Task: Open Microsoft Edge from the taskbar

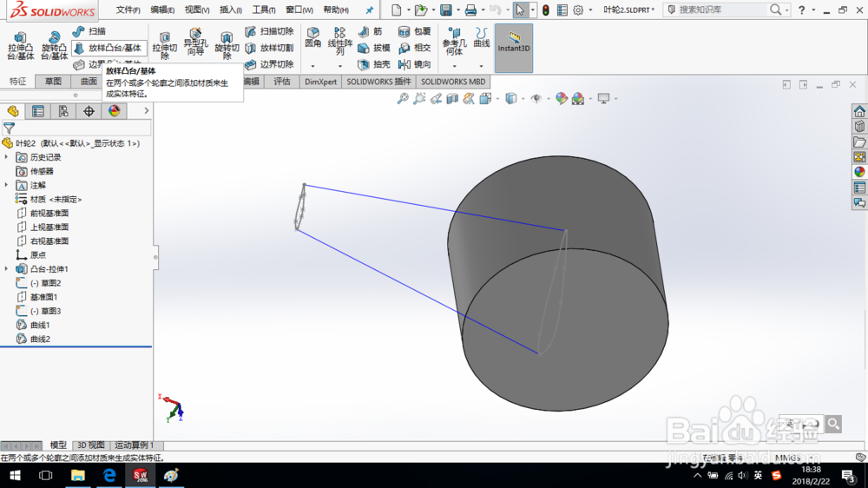Action: 109,475
